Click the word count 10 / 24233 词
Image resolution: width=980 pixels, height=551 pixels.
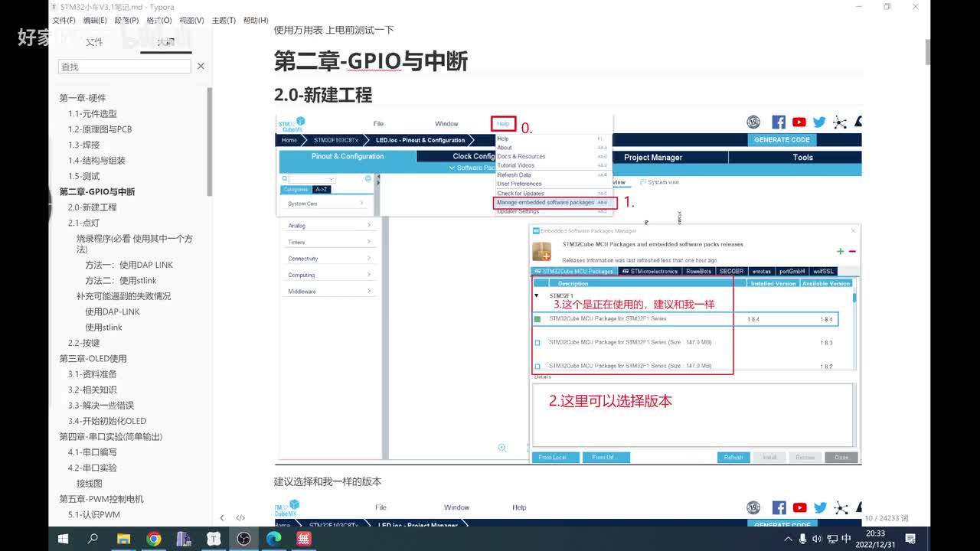click(x=886, y=518)
